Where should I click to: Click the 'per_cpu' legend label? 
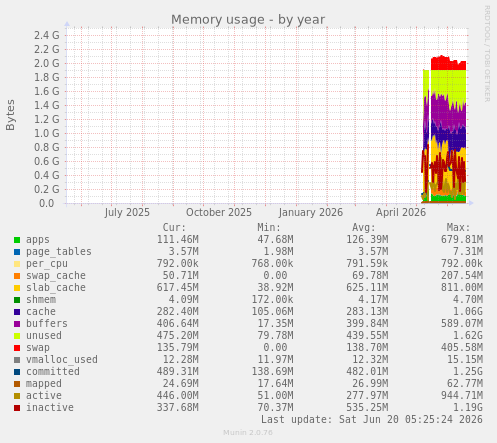(x=47, y=264)
